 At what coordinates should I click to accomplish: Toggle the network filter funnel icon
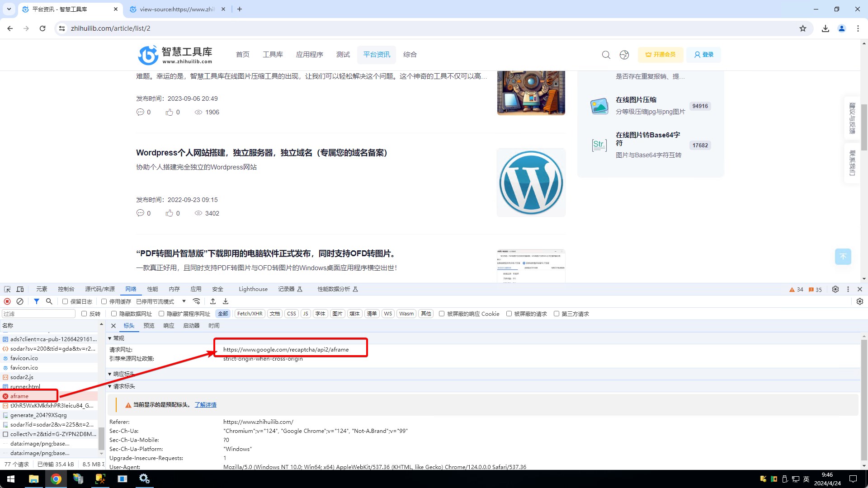37,301
